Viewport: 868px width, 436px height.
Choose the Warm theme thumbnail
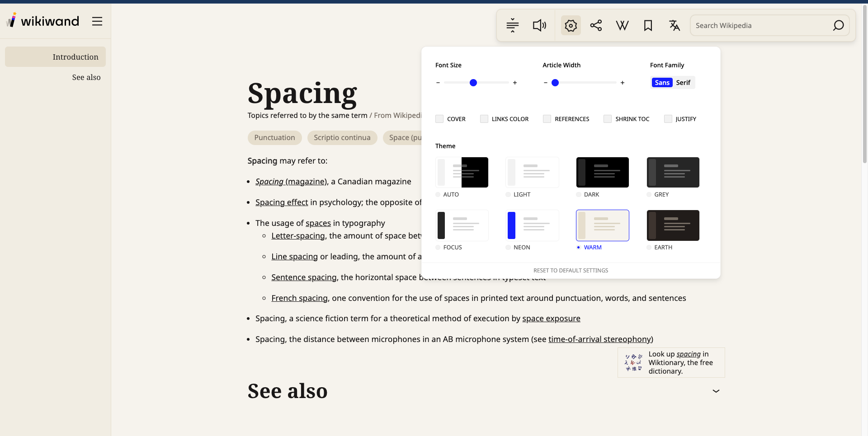tap(602, 225)
